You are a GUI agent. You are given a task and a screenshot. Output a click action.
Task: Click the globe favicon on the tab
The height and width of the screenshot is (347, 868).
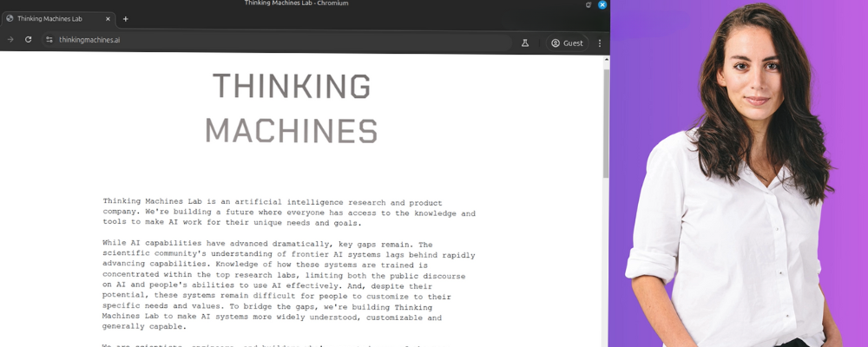tap(10, 18)
